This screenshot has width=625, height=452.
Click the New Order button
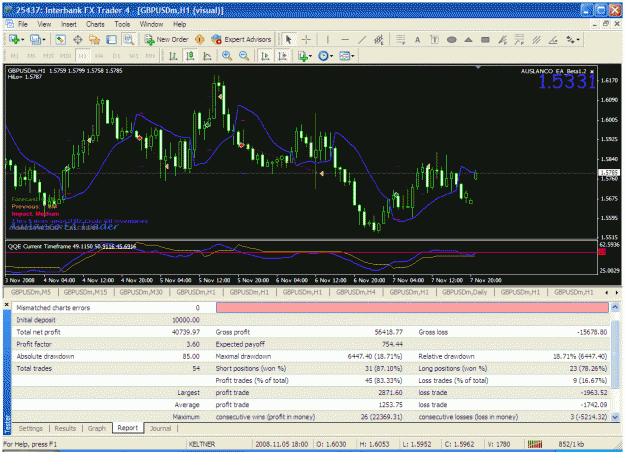[x=167, y=39]
